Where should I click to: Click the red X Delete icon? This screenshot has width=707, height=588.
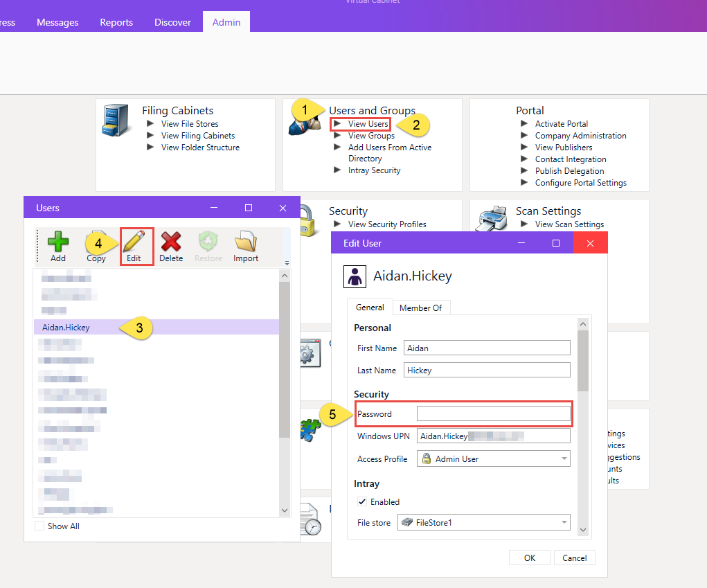171,241
